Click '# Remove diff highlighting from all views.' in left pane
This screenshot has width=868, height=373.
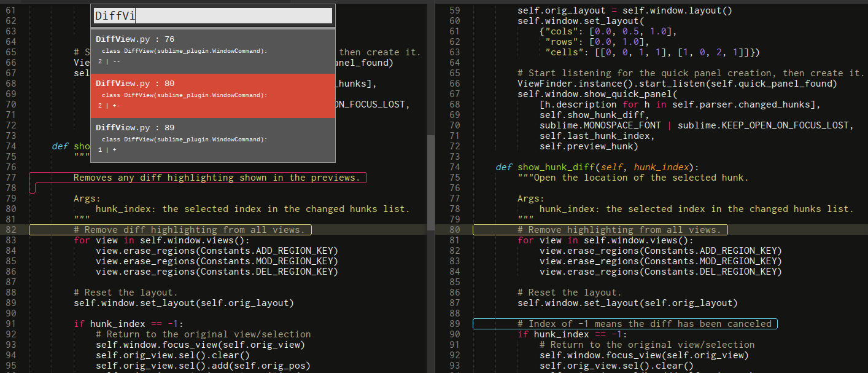190,230
